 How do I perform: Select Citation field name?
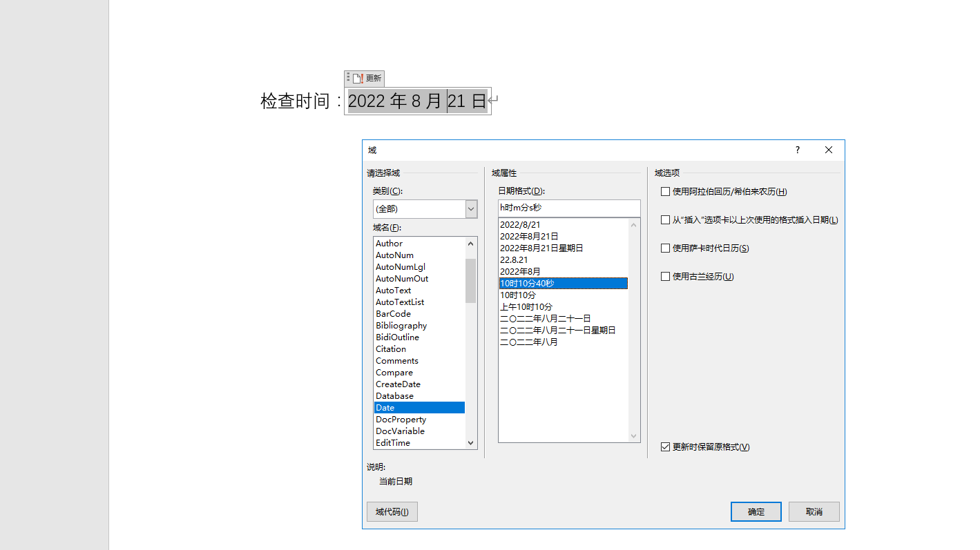[419, 349]
